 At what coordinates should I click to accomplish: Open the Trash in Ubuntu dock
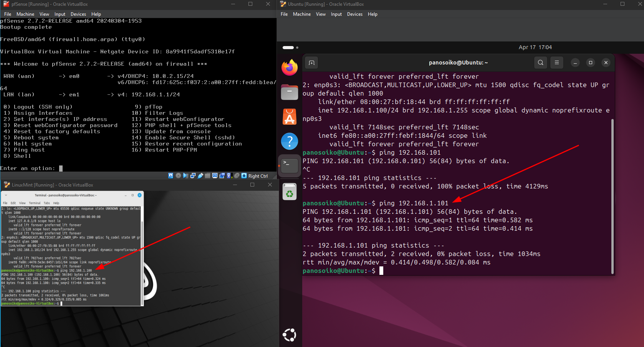point(290,192)
